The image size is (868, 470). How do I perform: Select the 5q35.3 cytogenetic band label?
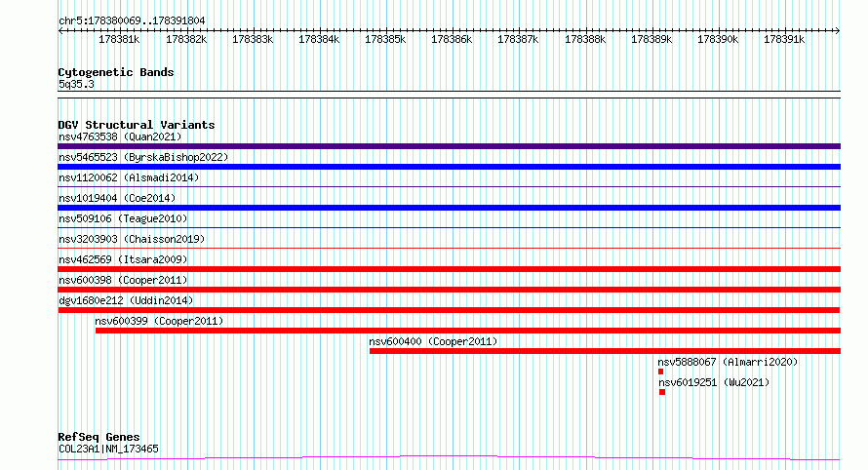76,84
